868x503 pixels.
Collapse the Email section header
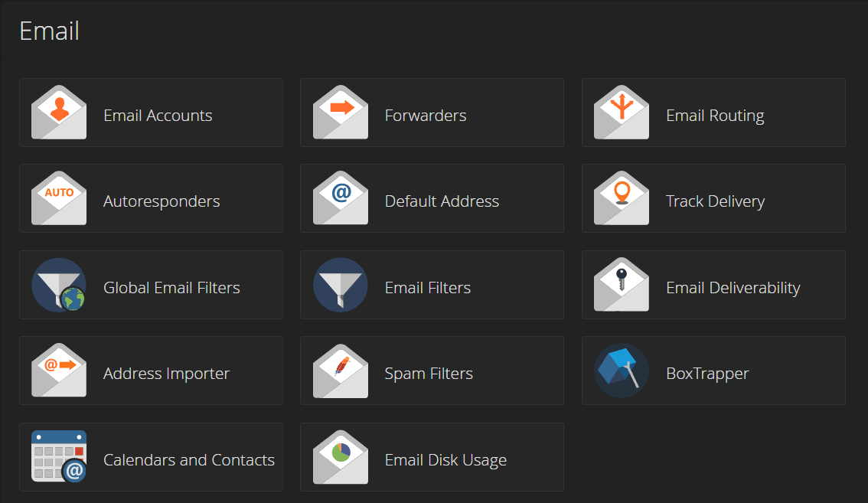(x=49, y=31)
